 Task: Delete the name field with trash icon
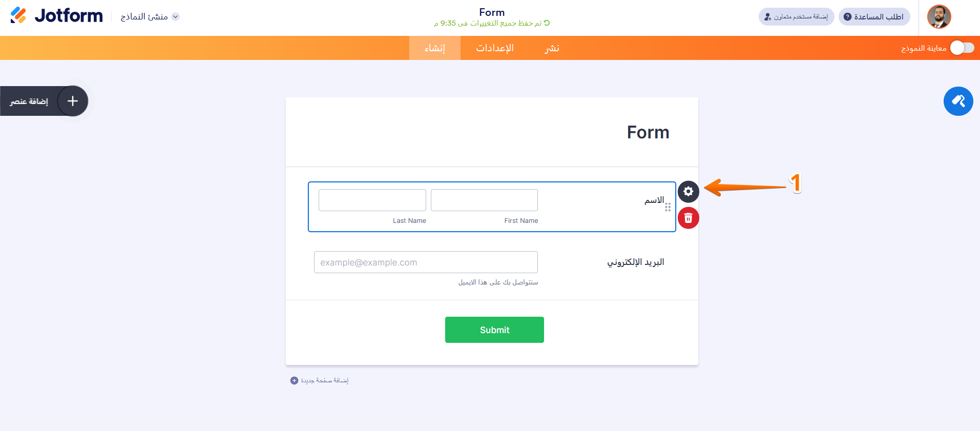[688, 218]
